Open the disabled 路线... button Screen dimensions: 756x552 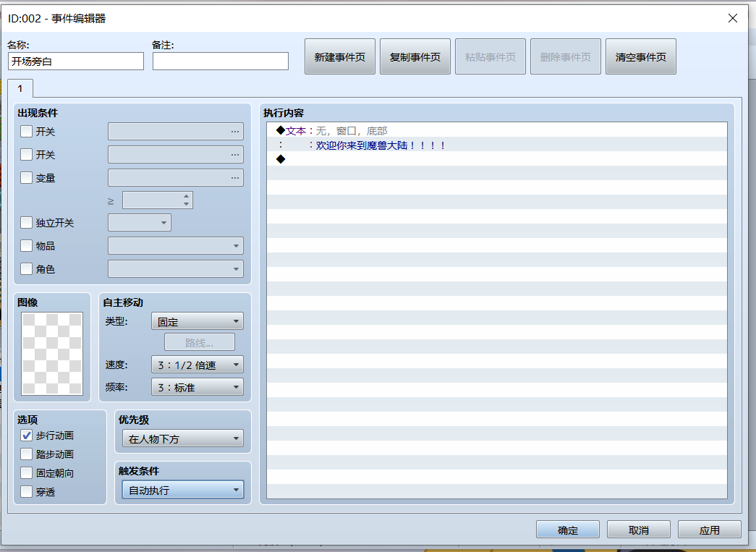(x=200, y=343)
